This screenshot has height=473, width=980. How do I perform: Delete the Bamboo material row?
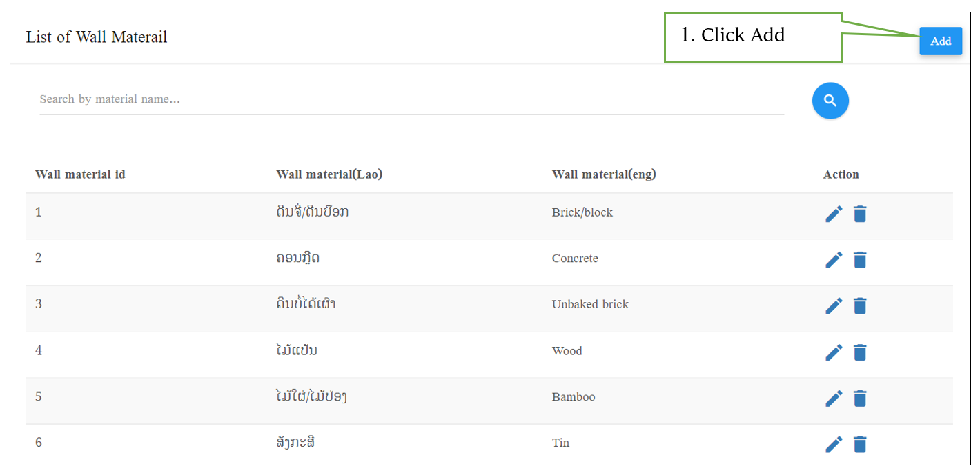860,399
